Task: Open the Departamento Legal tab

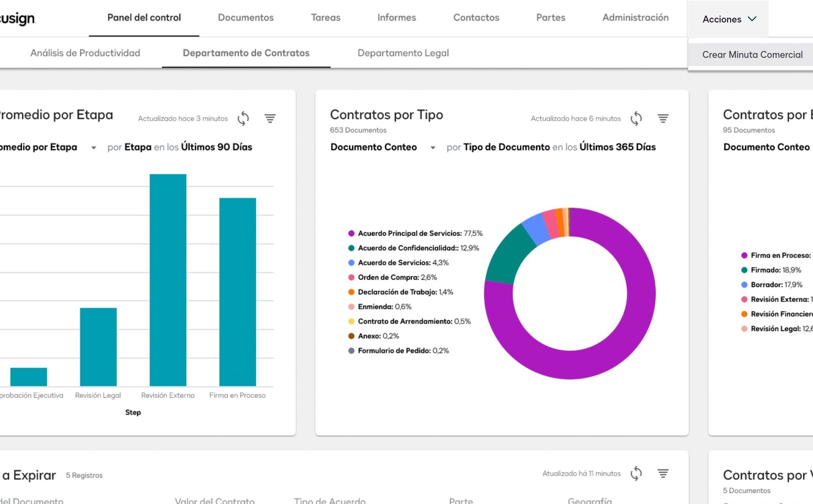Action: click(403, 53)
